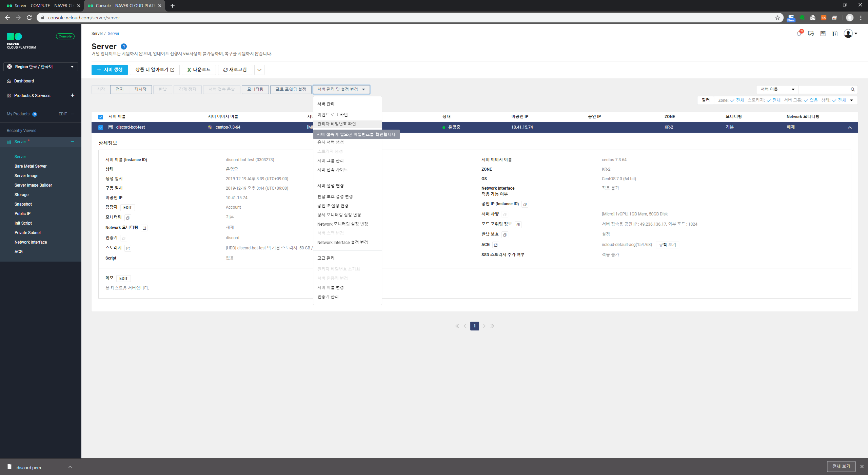Select 관리자 비밀번호 확인 menu item
The height and width of the screenshot is (475, 868).
coord(336,124)
